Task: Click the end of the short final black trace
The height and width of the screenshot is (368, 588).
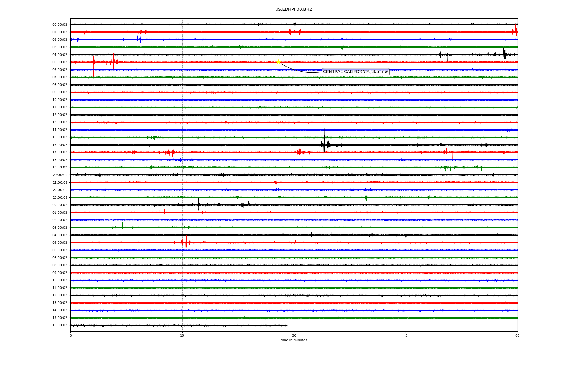Action: (287, 325)
